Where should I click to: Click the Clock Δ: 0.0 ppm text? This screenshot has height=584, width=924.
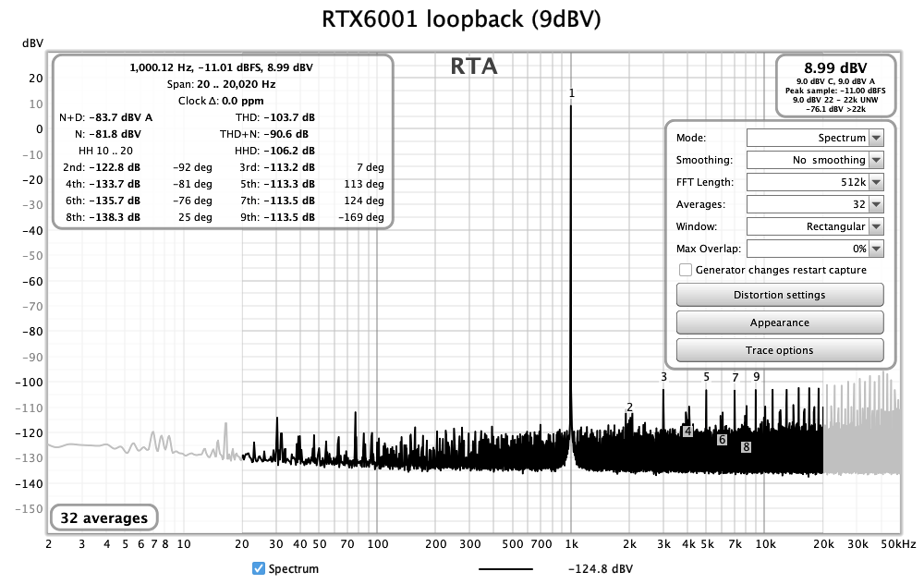click(221, 101)
